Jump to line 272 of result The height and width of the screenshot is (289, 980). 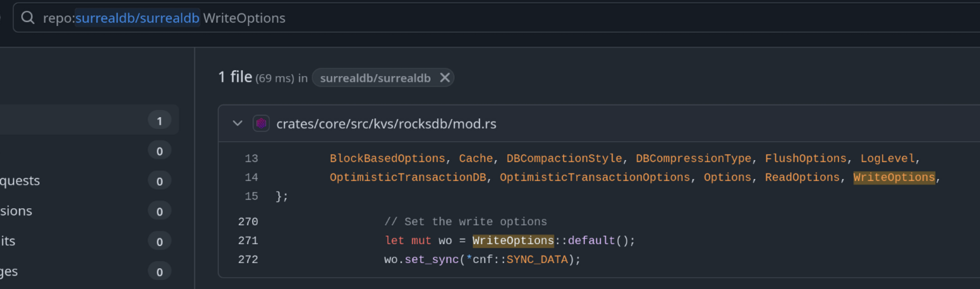click(x=248, y=260)
